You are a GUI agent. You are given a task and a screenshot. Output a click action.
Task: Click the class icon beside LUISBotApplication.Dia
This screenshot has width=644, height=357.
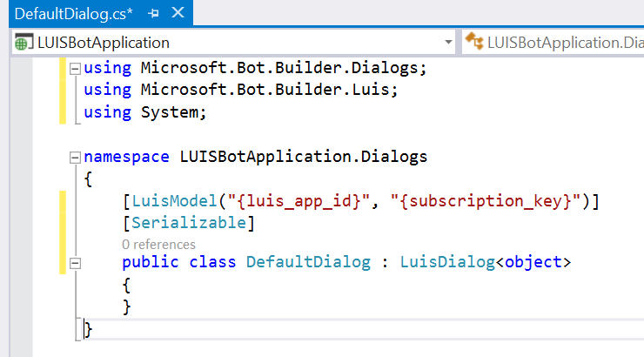[x=474, y=42]
